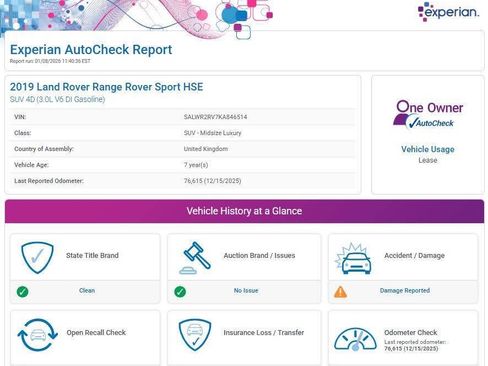This screenshot has height=366, width=488.
Task: Click the green checkmark beside Clean
Action: point(22,292)
